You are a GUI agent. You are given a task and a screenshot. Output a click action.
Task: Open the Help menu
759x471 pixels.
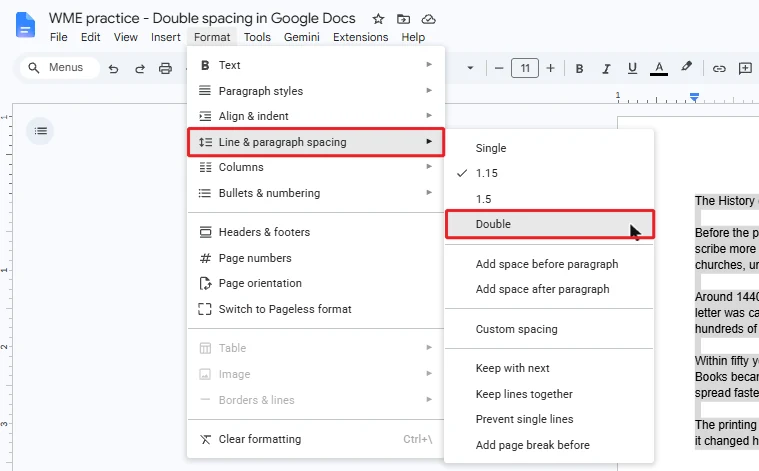point(413,37)
